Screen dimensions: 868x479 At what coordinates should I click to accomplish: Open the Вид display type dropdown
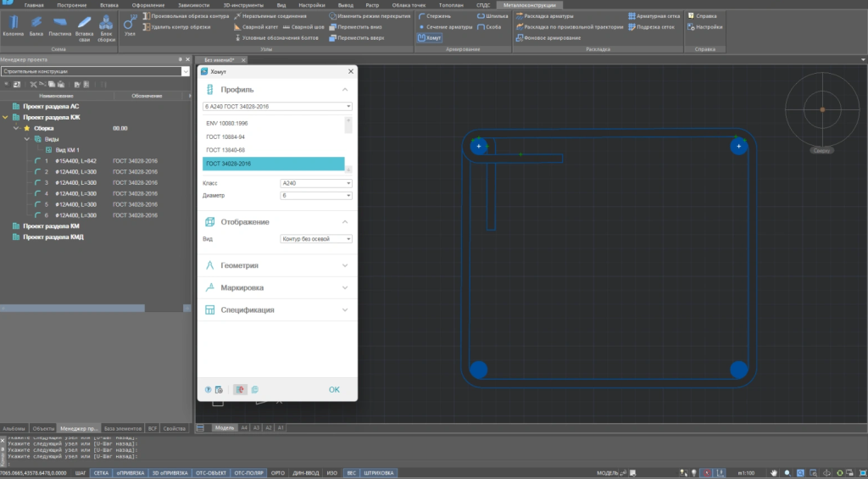(x=315, y=239)
